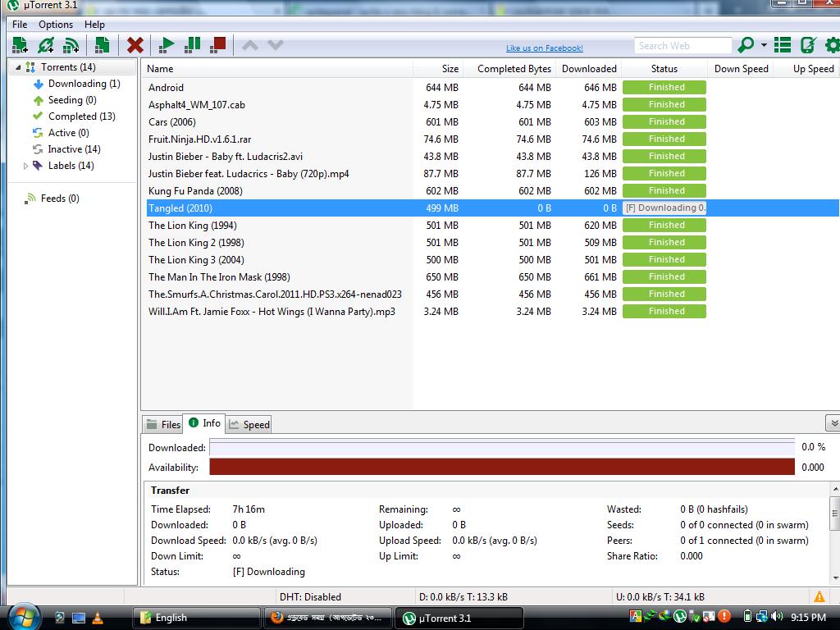Click the English taskbar button
This screenshot has width=840, height=630.
(196, 618)
